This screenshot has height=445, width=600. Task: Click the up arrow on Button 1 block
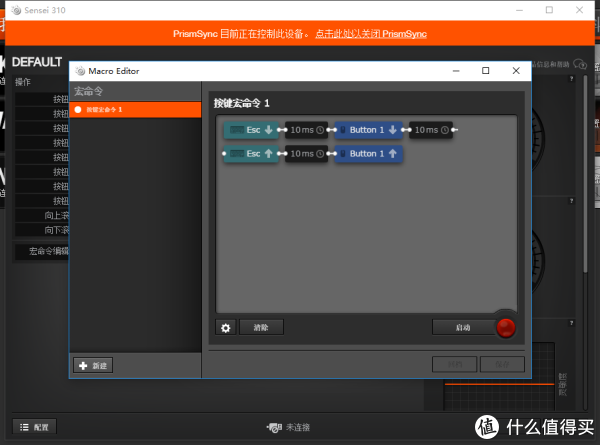click(x=393, y=153)
